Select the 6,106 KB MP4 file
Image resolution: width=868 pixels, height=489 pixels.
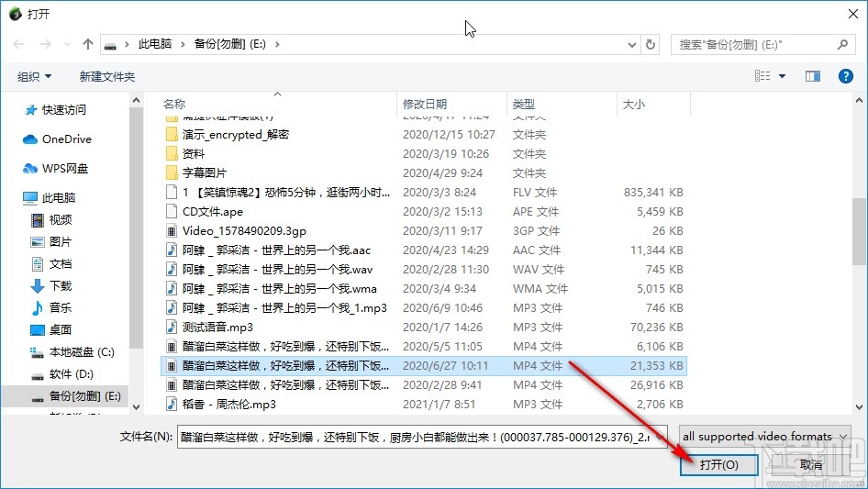pyautogui.click(x=424, y=347)
